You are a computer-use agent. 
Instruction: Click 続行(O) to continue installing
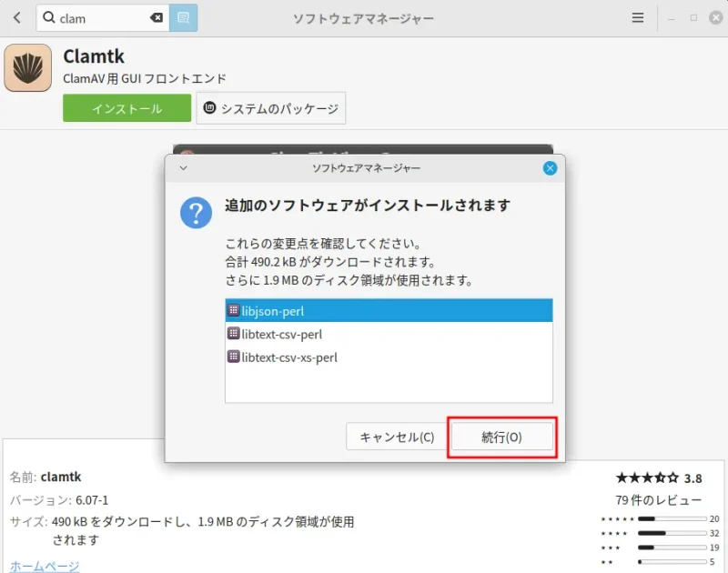click(x=502, y=437)
